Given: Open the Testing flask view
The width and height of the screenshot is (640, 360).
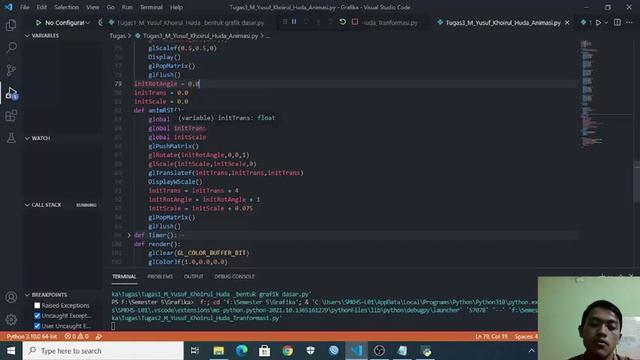Looking at the screenshot, I should point(11,138).
